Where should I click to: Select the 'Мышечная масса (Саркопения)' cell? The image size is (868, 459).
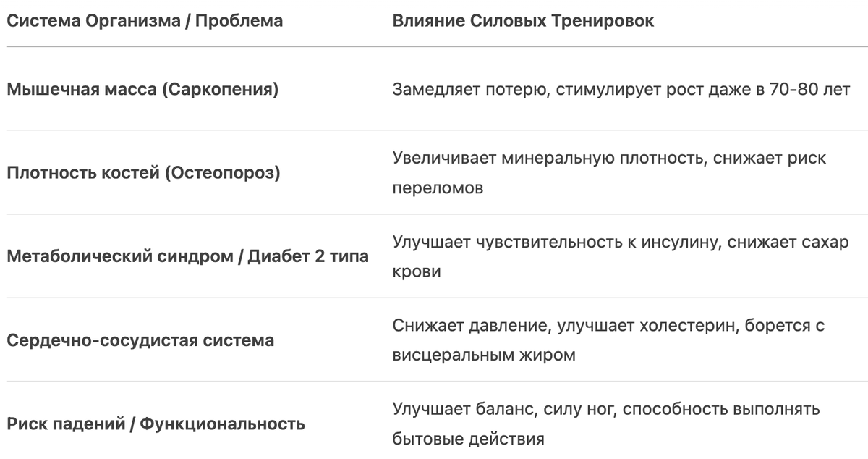pos(142,90)
